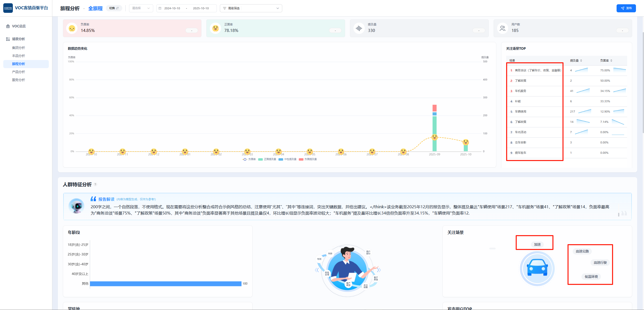Image resolution: width=644 pixels, height=310 pixels.
Task: Click the sad face 负面率 icon
Action: (x=72, y=28)
